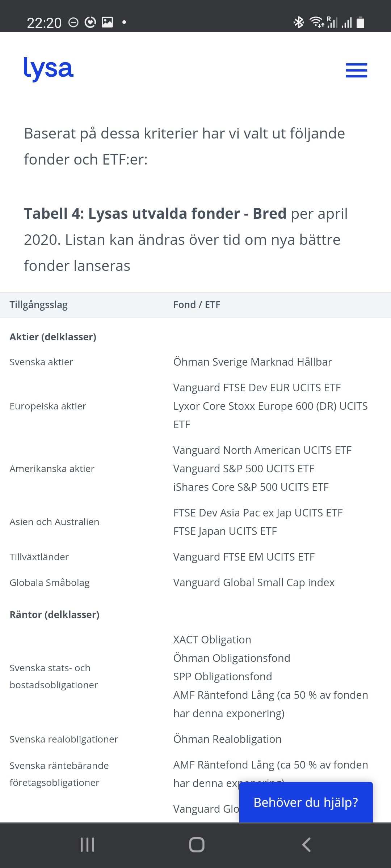Select the Öhman Sverige Marknad Hållbar entry
The height and width of the screenshot is (868, 391).
click(x=252, y=362)
